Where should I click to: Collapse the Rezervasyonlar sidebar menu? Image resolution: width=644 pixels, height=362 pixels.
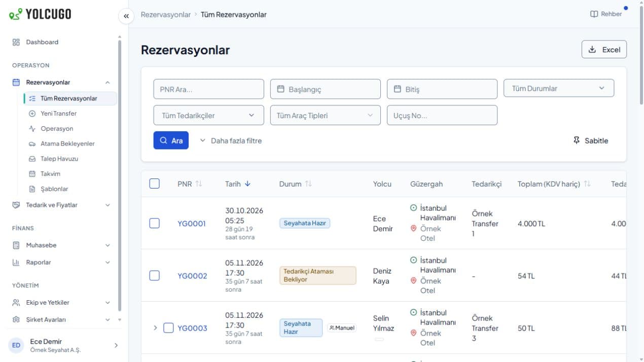pyautogui.click(x=61, y=82)
